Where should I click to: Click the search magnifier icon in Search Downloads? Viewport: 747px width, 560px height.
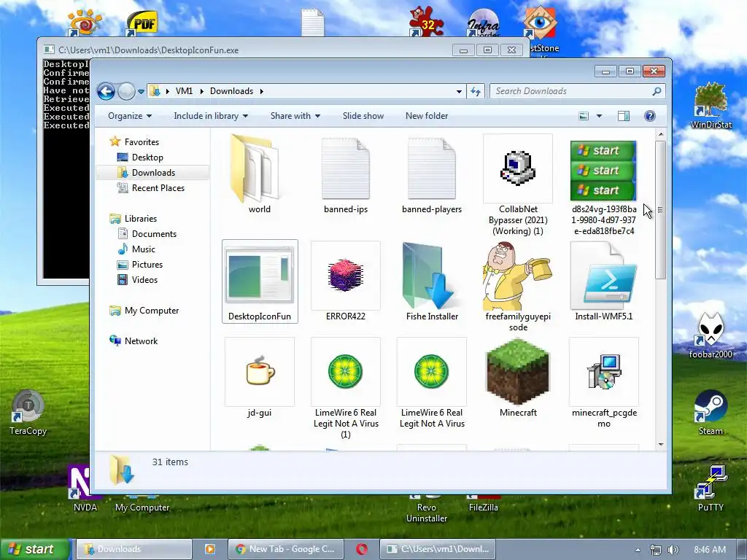[x=657, y=91]
